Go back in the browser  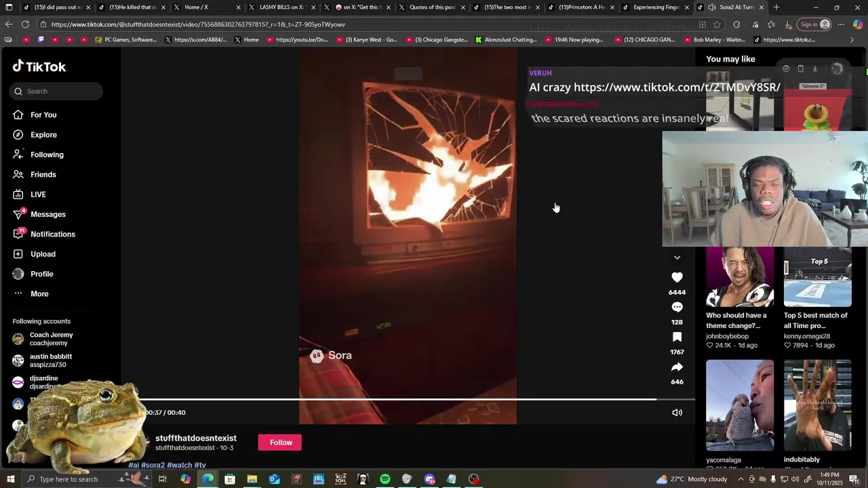[9, 24]
